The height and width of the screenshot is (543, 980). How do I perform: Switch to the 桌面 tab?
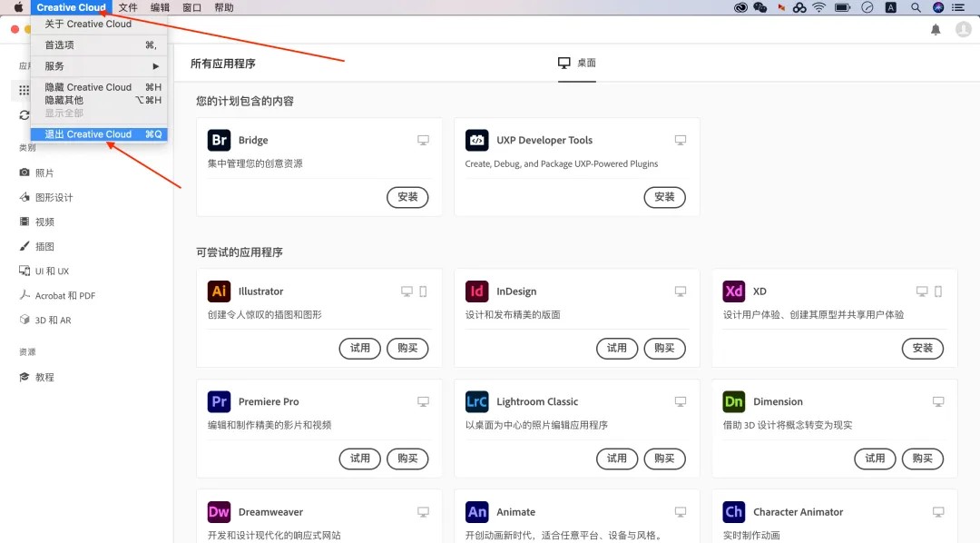(x=577, y=64)
